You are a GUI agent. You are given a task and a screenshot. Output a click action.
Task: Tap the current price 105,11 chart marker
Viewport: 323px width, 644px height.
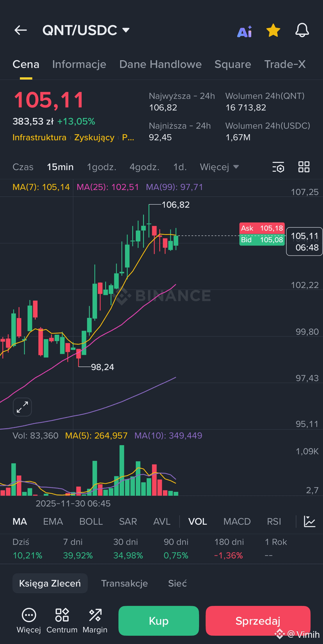304,241
